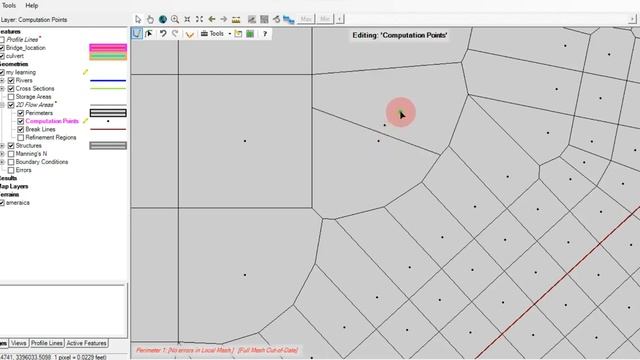Switch to the Profile Lines tab
The height and width of the screenshot is (360, 640).
(47, 343)
